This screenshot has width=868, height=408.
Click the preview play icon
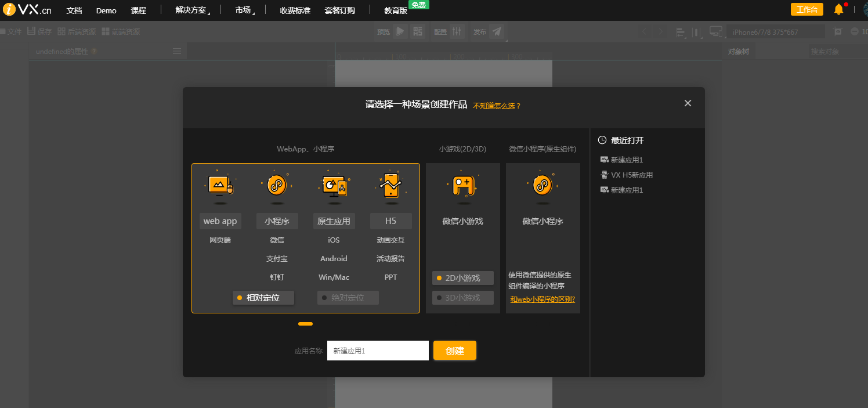[x=400, y=31]
